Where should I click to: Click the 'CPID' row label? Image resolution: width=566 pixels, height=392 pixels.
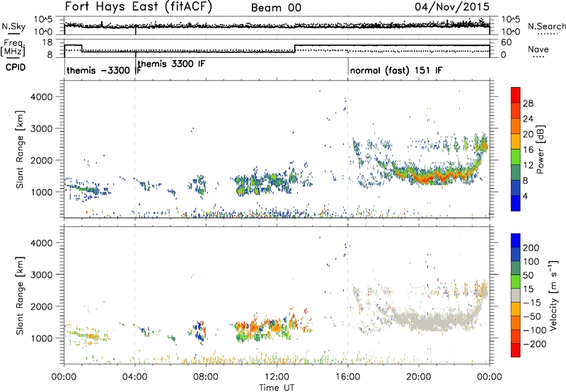pyautogui.click(x=16, y=67)
